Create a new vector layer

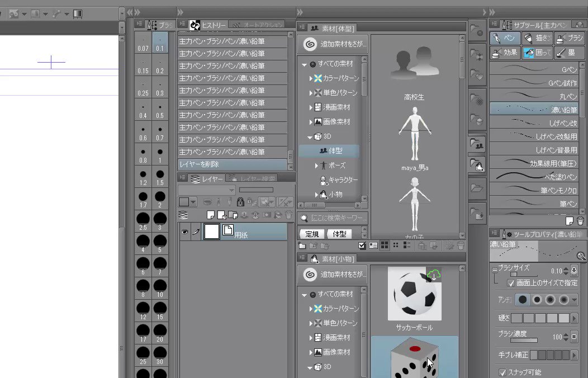click(x=222, y=215)
